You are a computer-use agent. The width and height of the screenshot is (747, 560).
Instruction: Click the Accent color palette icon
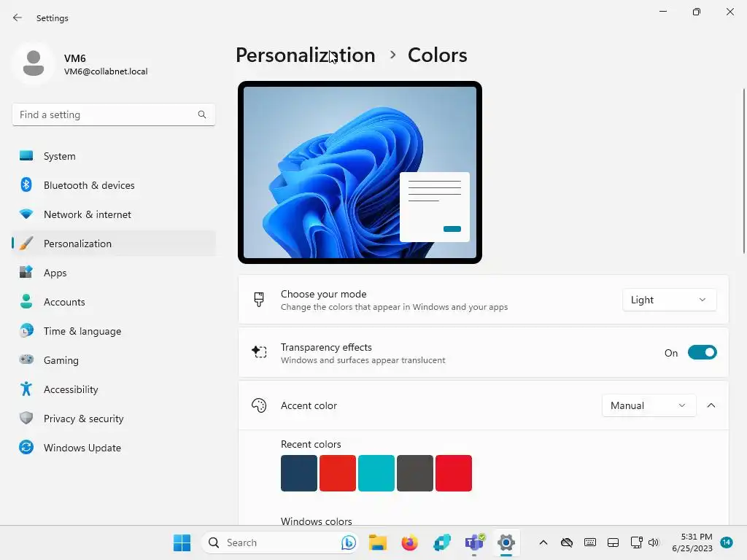pos(259,405)
